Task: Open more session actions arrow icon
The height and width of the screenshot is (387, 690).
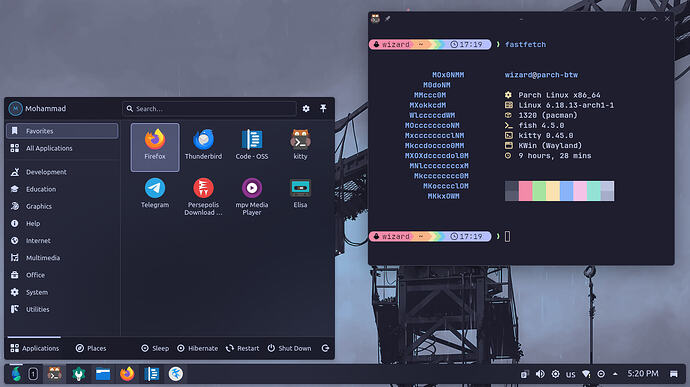Action: point(325,348)
